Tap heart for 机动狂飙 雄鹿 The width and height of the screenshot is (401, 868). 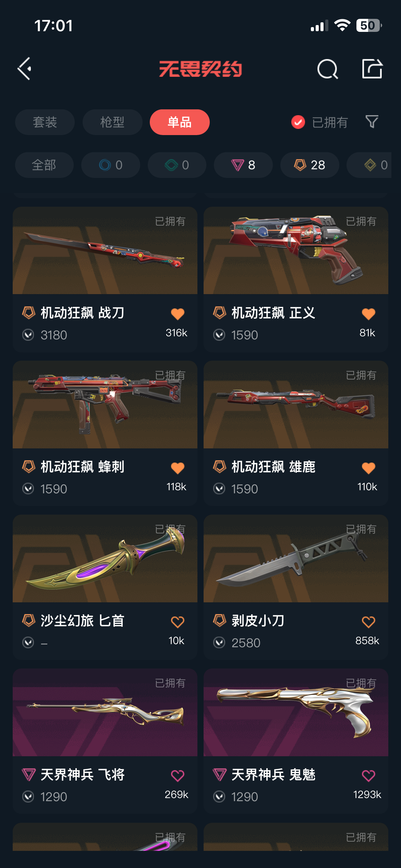pyautogui.click(x=368, y=468)
